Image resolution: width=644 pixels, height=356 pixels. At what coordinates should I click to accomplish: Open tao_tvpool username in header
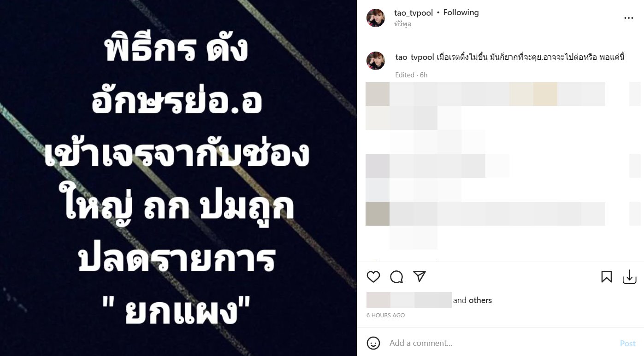pos(414,13)
